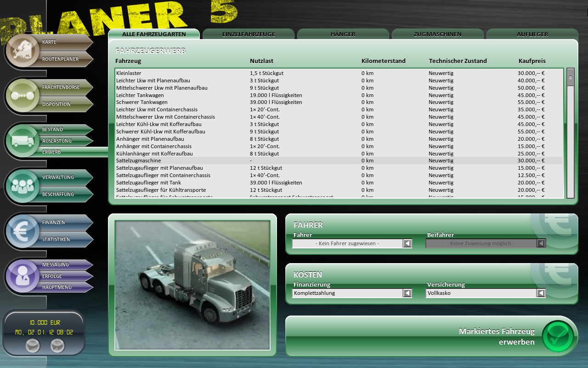Select Schwerer Kühl-Lkw mit Kofferaufbau row

tap(339, 132)
